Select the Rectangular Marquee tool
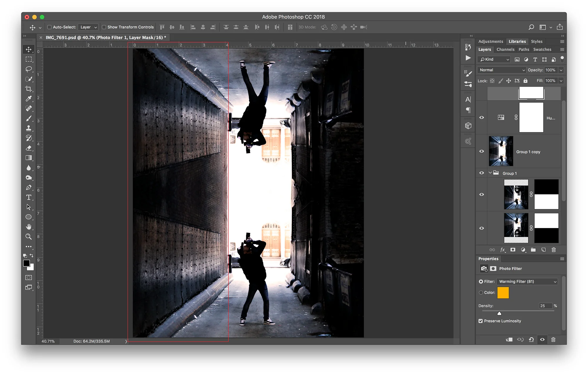 29,59
